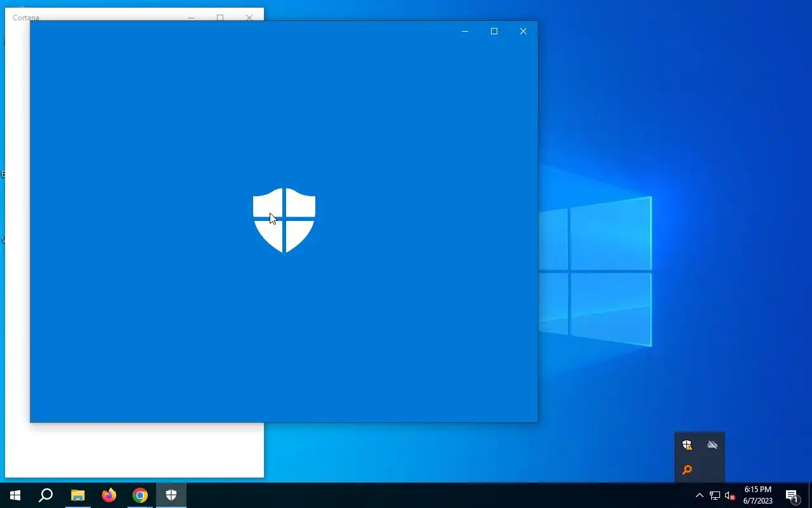This screenshot has width=812, height=508.
Task: Select Windows Security shield taskbar button
Action: (x=171, y=495)
